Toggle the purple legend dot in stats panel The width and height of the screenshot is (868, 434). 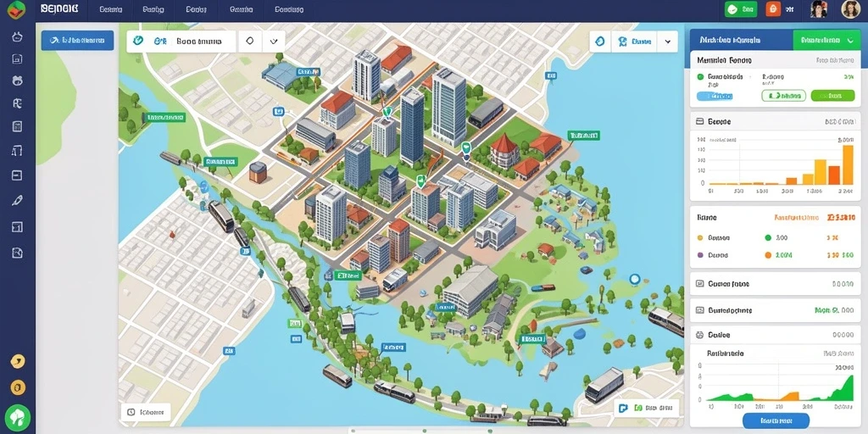click(x=699, y=255)
